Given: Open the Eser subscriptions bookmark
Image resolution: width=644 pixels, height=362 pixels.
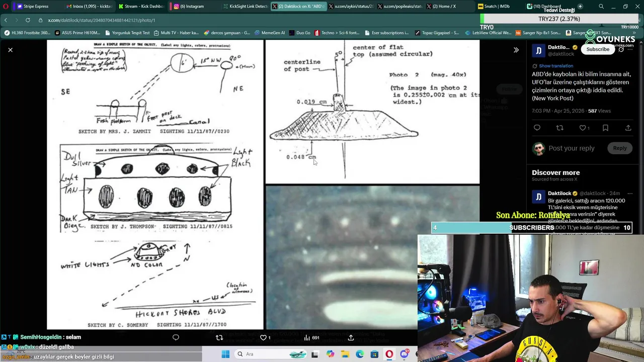Looking at the screenshot, I should coord(386,33).
